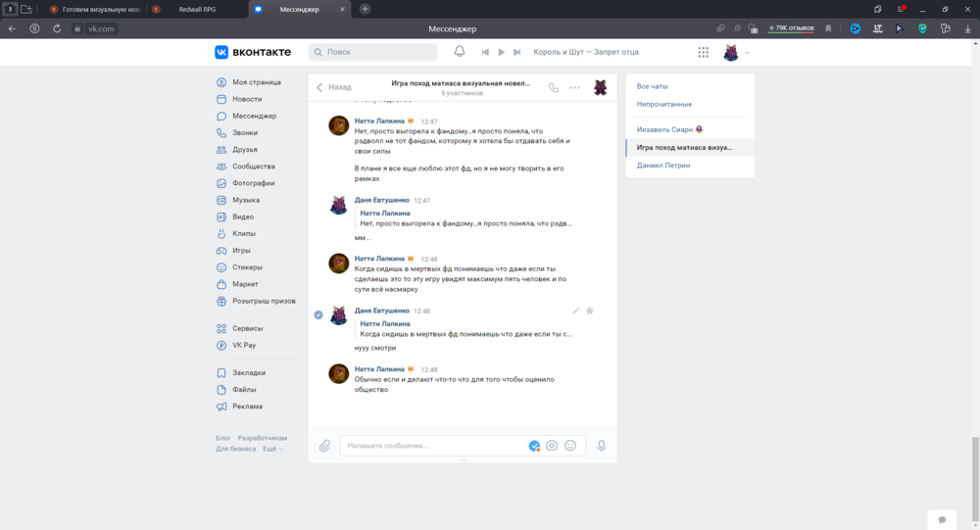
Task: Open Фотографии in sidebar
Action: (246, 183)
